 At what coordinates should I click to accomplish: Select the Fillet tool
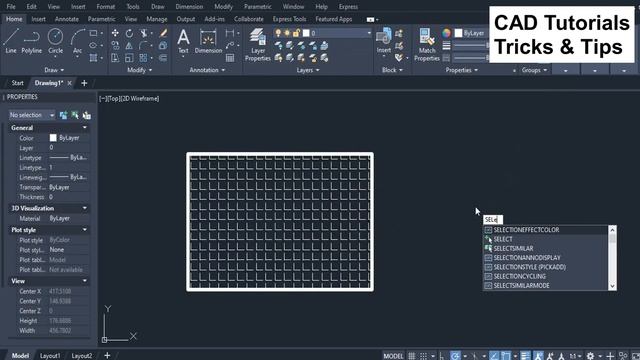tap(143, 45)
